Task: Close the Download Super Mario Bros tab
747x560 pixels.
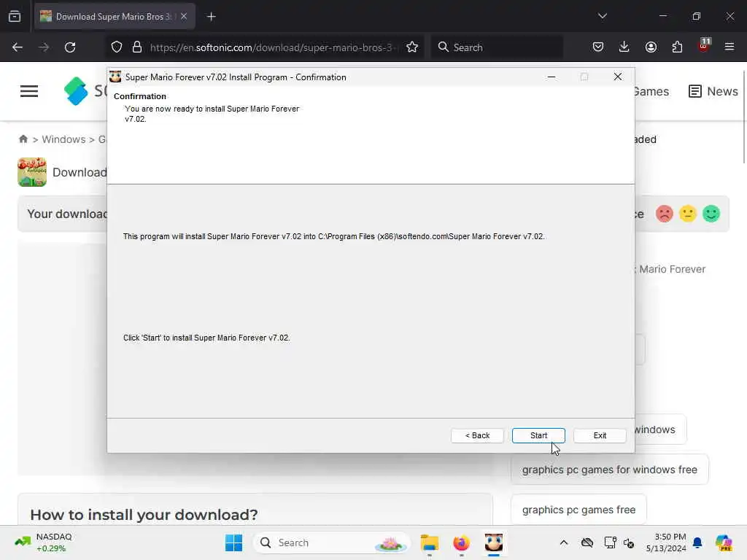Action: (184, 16)
